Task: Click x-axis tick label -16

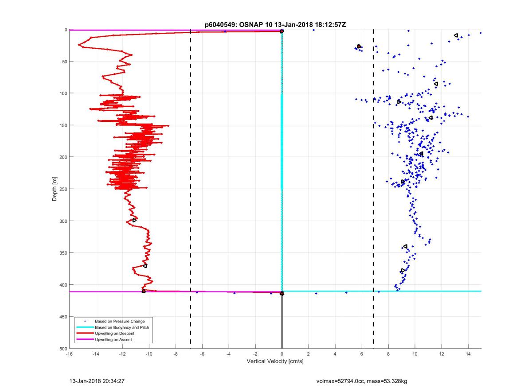Action: (69, 354)
